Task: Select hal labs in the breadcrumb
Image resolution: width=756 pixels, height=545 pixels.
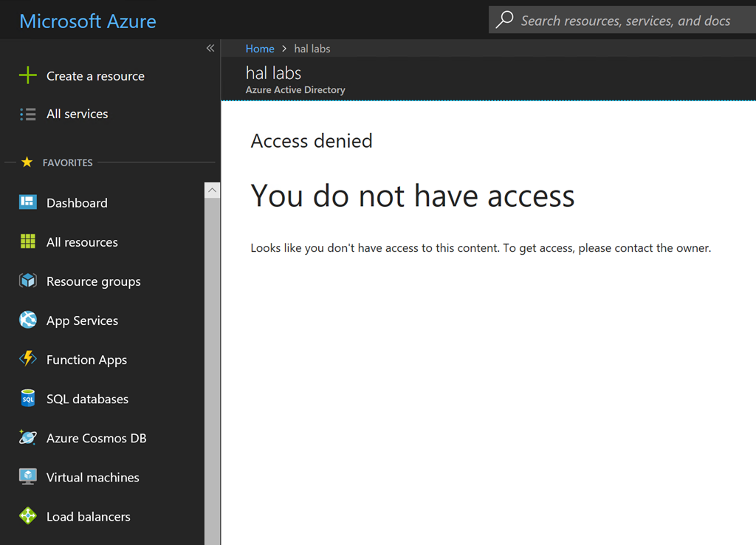Action: pos(312,49)
